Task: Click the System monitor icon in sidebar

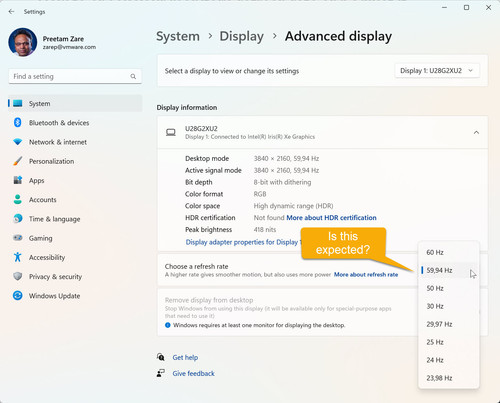Action: (x=18, y=103)
